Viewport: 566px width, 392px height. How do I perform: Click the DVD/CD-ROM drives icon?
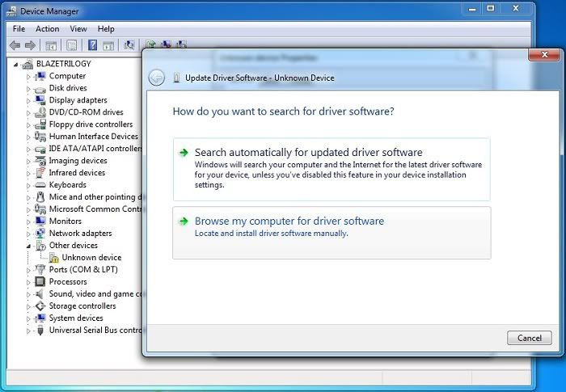(40, 112)
